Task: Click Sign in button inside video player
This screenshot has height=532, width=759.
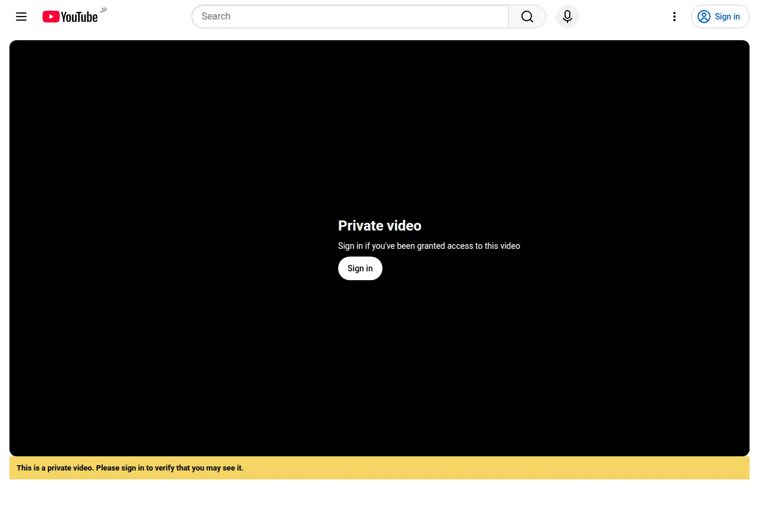Action: tap(360, 268)
